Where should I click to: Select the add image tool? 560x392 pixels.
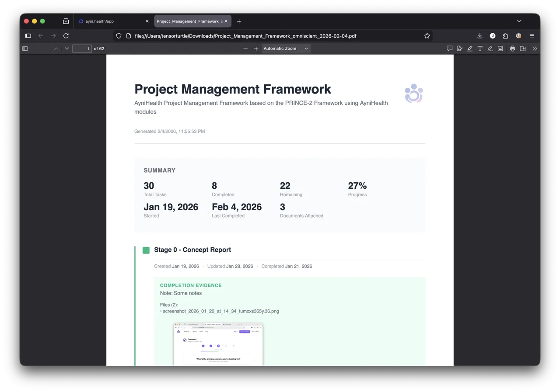(x=500, y=49)
